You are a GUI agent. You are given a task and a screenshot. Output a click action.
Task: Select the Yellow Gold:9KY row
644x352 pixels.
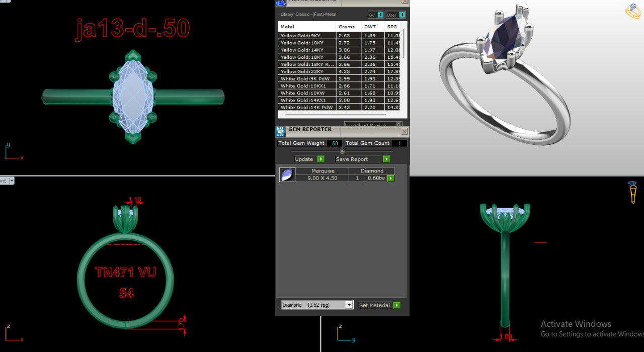(x=339, y=36)
